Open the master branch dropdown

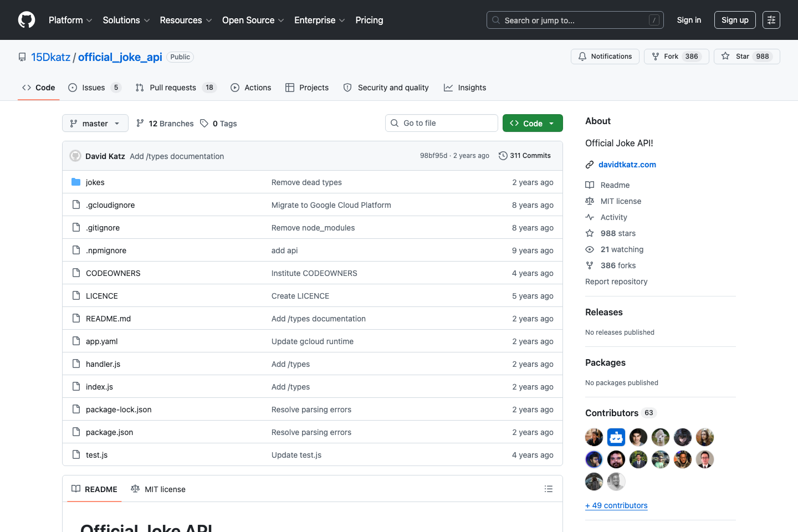coord(95,123)
